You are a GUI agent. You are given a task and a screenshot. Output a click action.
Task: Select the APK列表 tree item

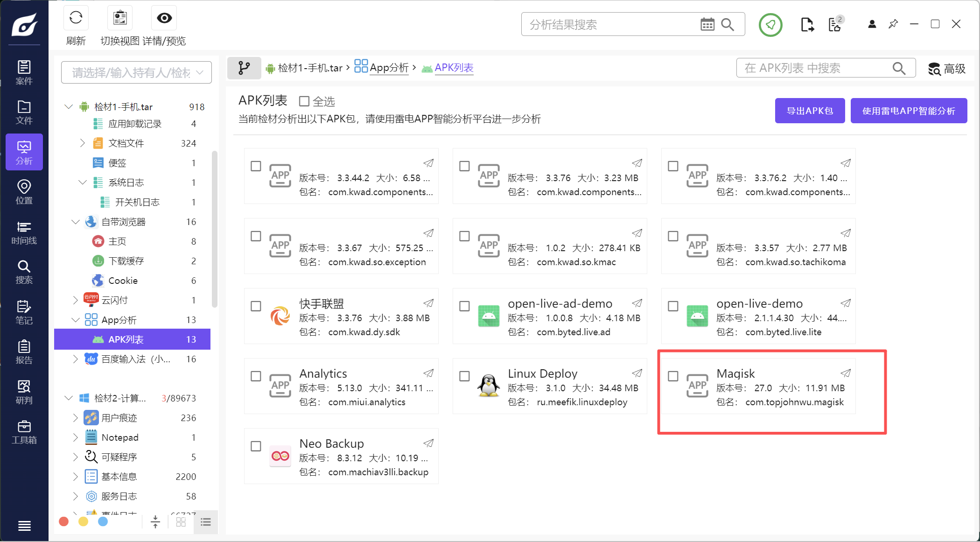(133, 339)
